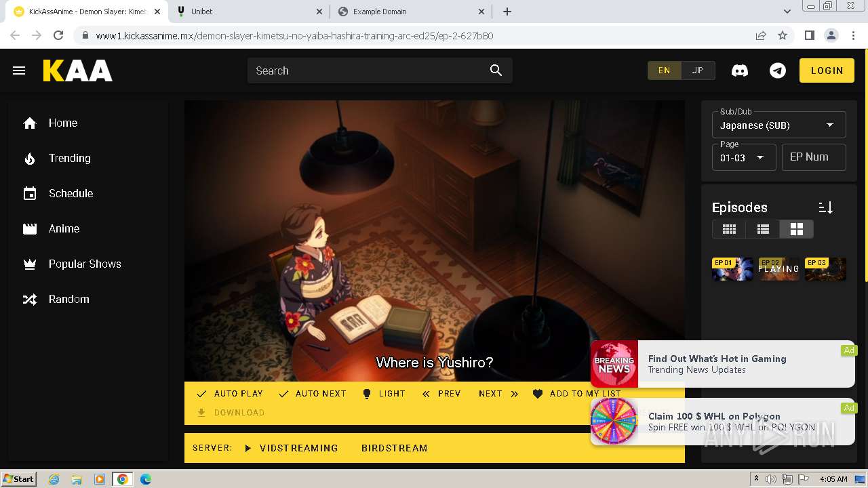Click the Anime clapperboard icon
The width and height of the screenshot is (868, 488).
click(x=30, y=229)
